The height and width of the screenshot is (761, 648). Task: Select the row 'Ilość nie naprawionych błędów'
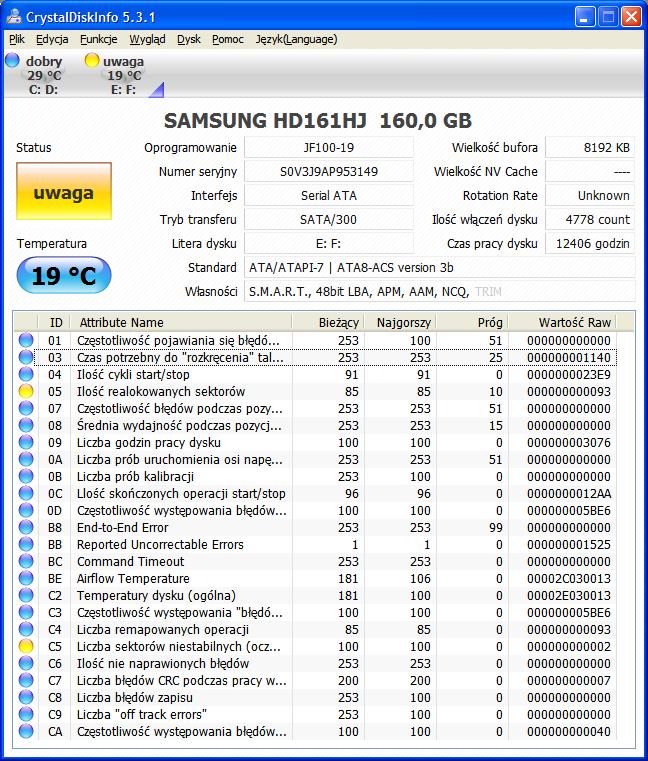pyautogui.click(x=316, y=663)
